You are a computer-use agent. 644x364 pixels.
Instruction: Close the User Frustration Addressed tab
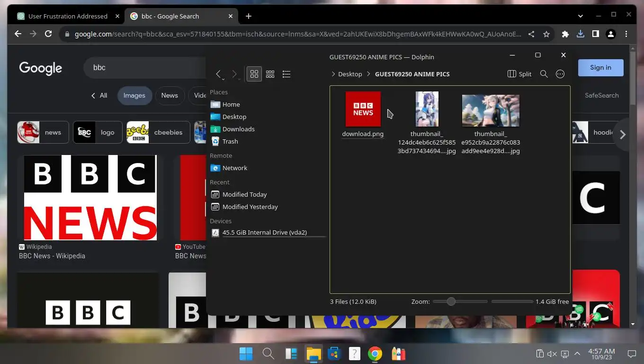(117, 16)
